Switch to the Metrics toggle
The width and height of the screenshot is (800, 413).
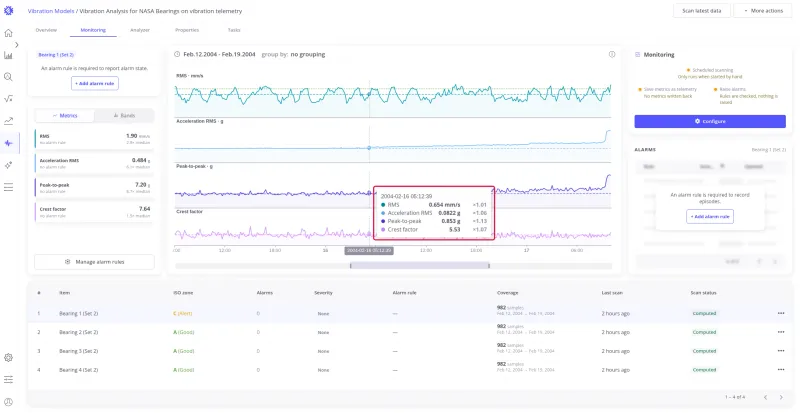click(x=65, y=116)
